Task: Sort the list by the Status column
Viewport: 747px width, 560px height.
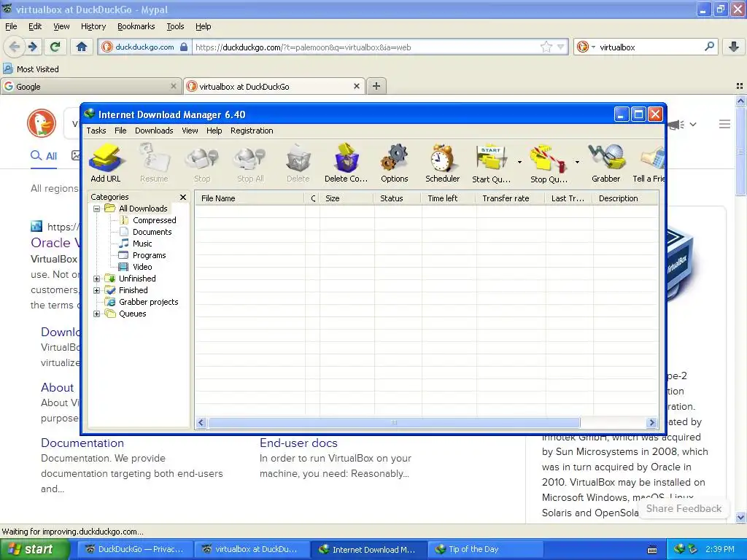Action: click(x=398, y=198)
